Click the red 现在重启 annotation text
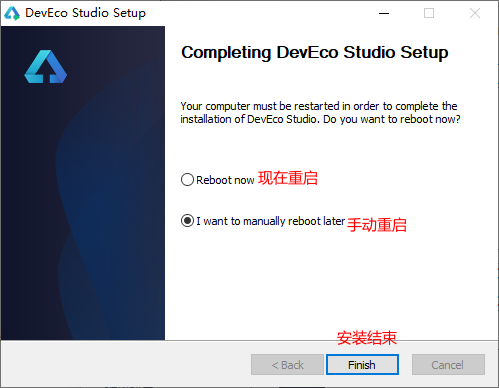499x388 pixels. click(x=288, y=178)
